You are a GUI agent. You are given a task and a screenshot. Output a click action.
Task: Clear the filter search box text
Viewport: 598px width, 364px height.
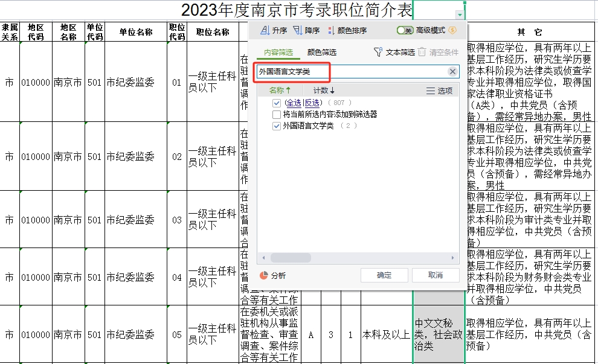point(452,72)
